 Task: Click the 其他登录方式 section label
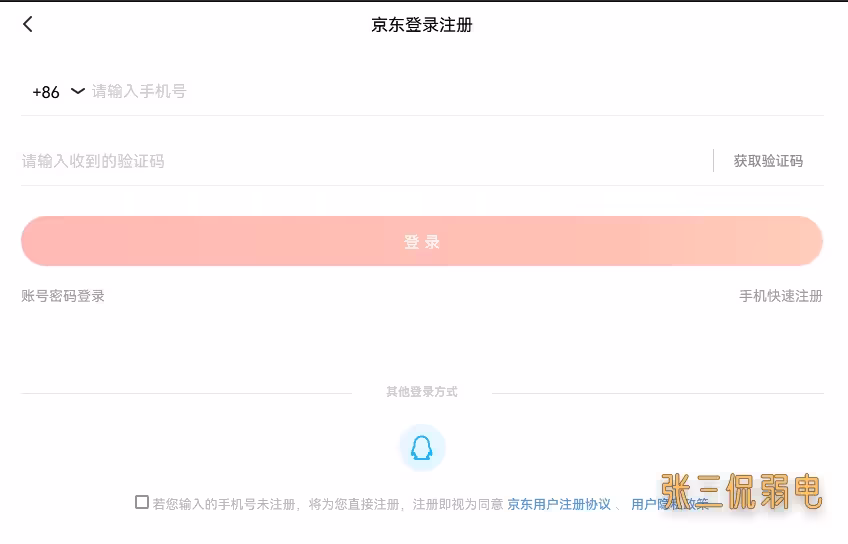click(422, 392)
